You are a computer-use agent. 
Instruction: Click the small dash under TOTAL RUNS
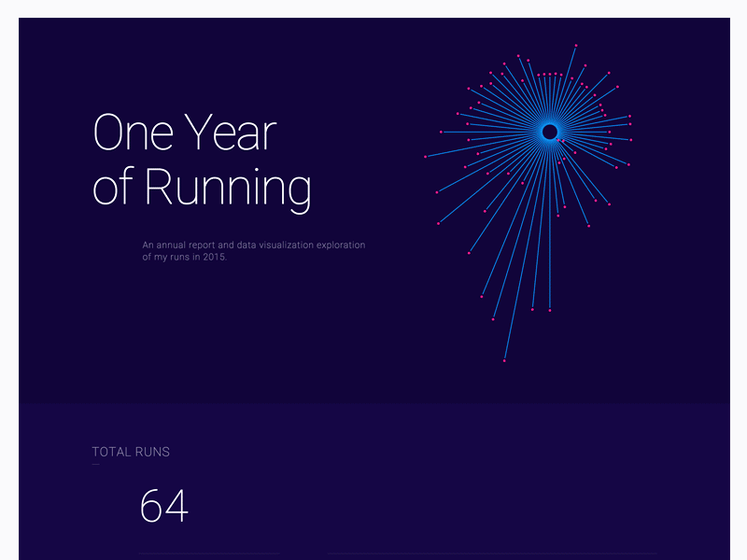(95, 464)
